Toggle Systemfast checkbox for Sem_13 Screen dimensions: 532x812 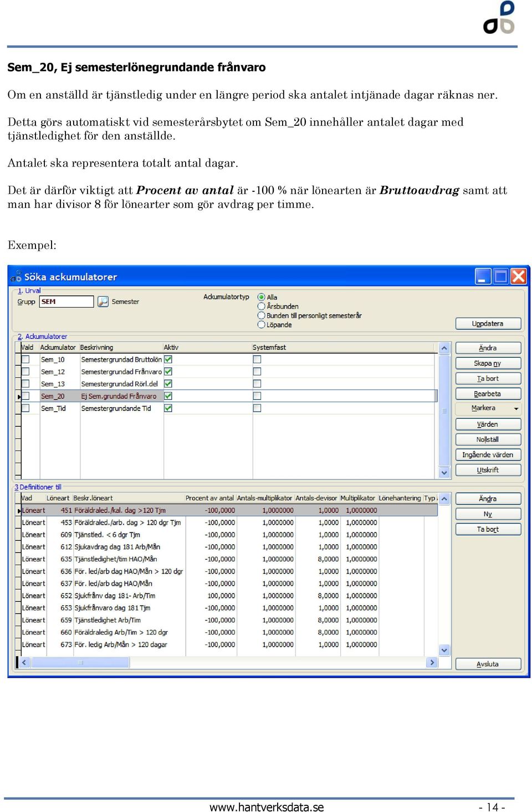pos(257,384)
